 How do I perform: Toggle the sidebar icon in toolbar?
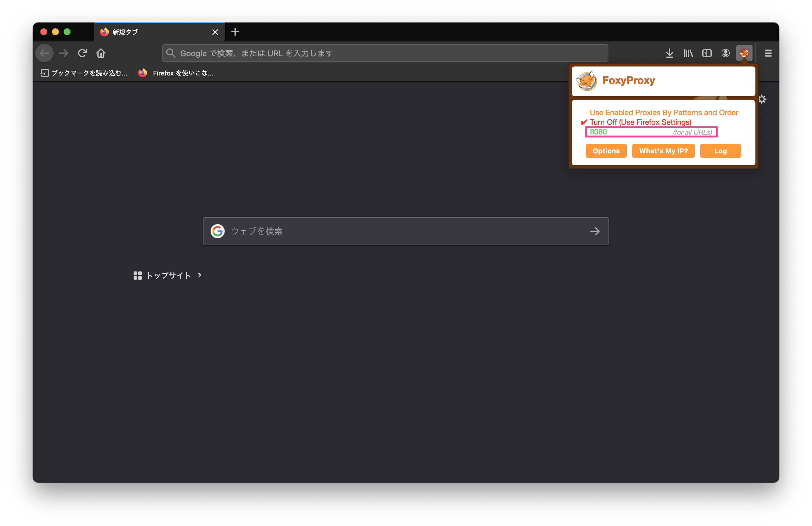click(x=707, y=53)
